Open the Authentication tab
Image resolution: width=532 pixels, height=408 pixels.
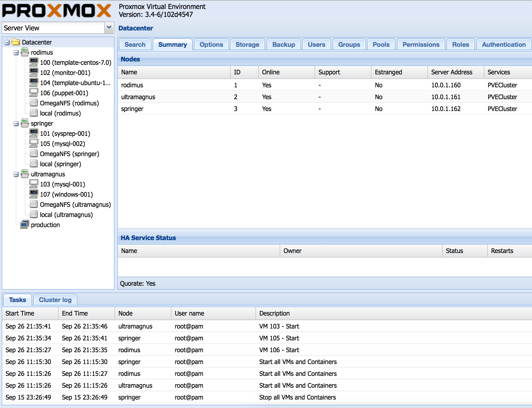(504, 45)
